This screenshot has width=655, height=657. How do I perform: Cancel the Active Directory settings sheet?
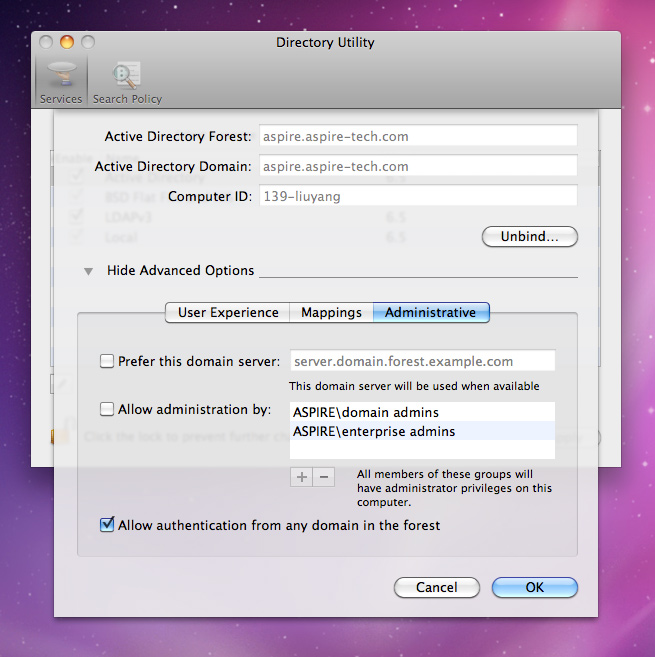coord(437,588)
